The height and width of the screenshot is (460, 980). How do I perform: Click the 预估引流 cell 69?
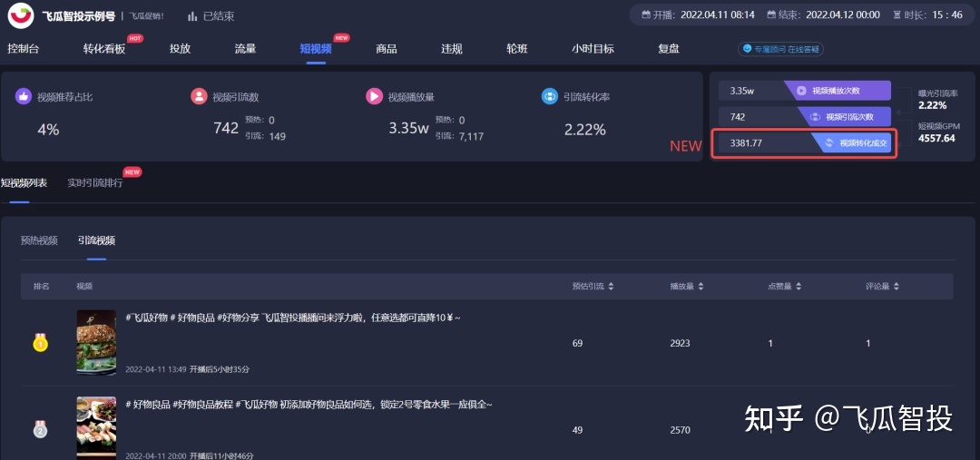click(x=577, y=343)
